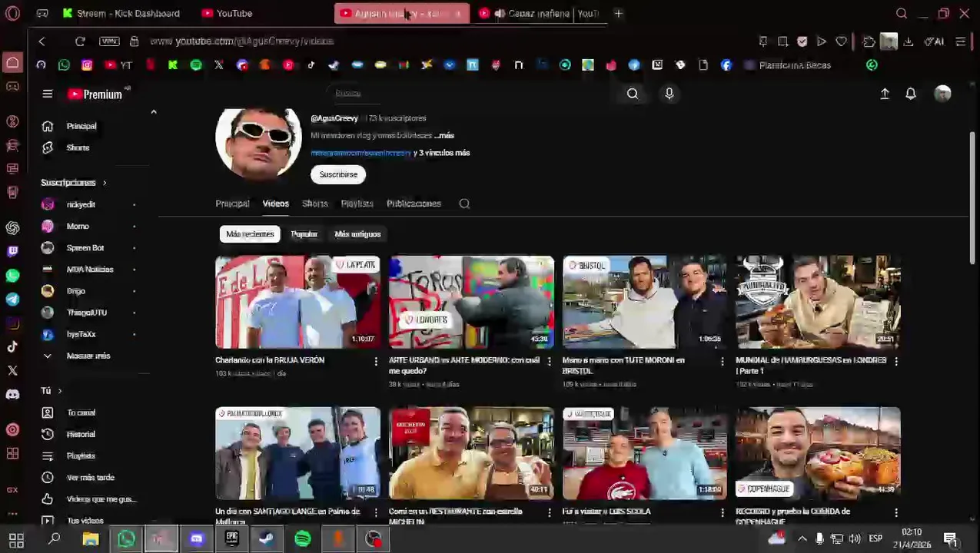Go back with the browser back arrow
The height and width of the screenshot is (553, 980).
pyautogui.click(x=42, y=41)
